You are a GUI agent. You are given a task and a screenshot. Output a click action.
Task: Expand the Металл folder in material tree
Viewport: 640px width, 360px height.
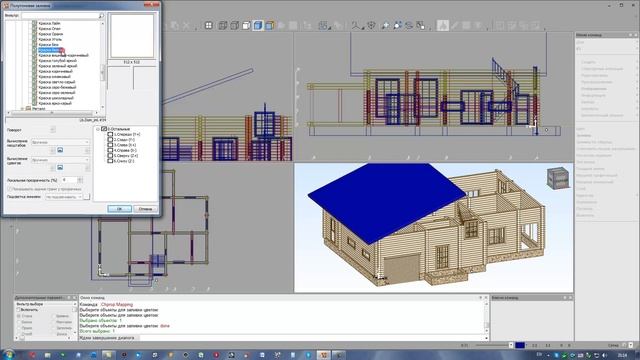[22, 109]
